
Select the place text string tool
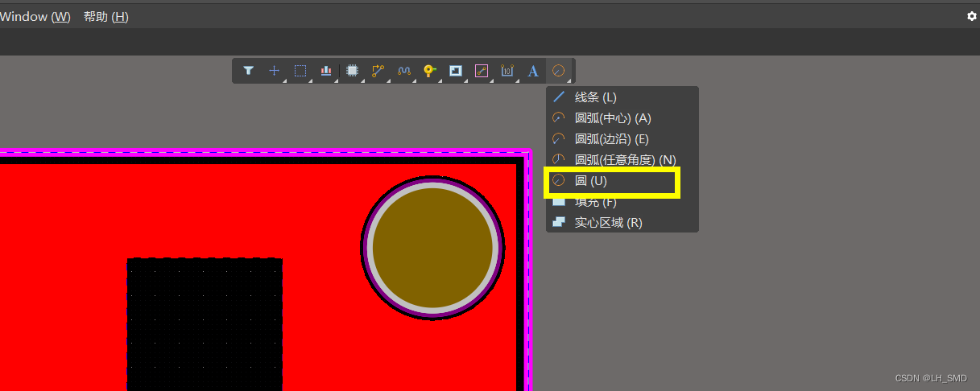[533, 71]
